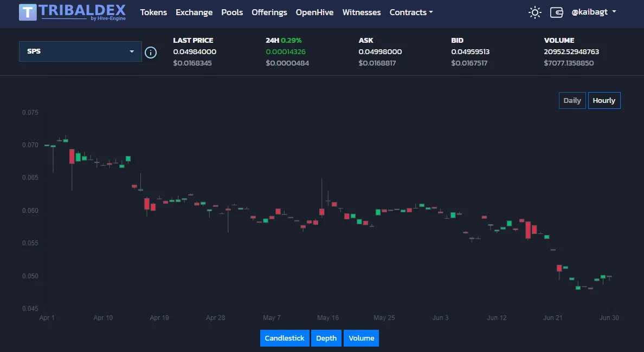This screenshot has height=352, width=644.
Task: Navigate to Pools
Action: pyautogui.click(x=232, y=12)
